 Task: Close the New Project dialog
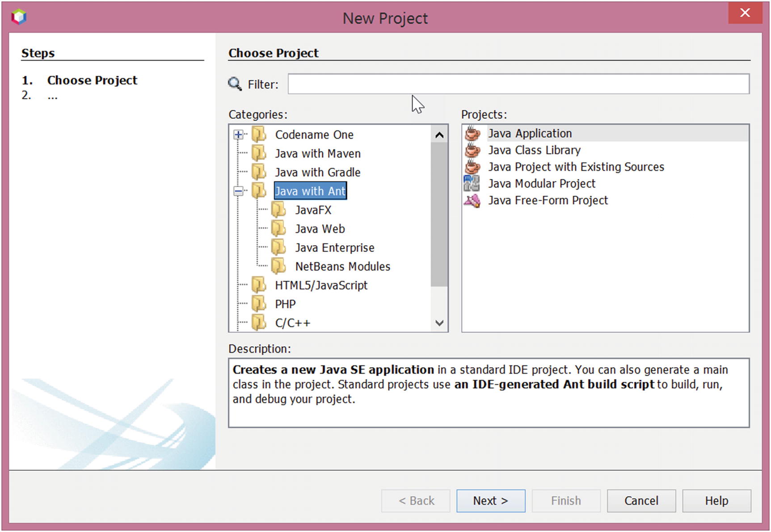pos(745,13)
